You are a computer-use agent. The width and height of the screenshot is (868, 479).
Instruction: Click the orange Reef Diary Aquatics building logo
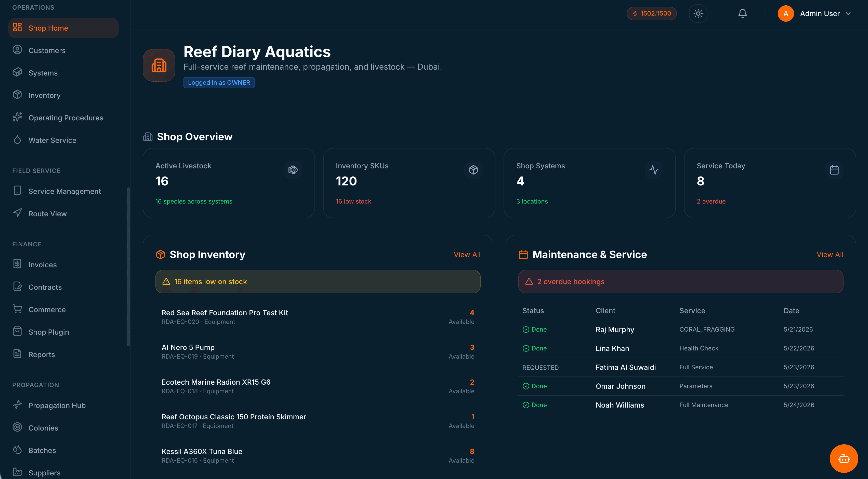[x=159, y=65]
